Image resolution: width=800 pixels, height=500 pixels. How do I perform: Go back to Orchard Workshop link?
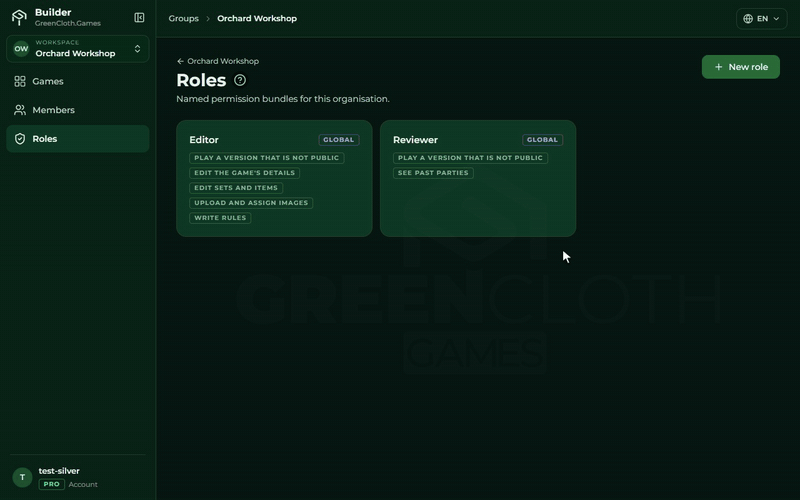(x=218, y=61)
